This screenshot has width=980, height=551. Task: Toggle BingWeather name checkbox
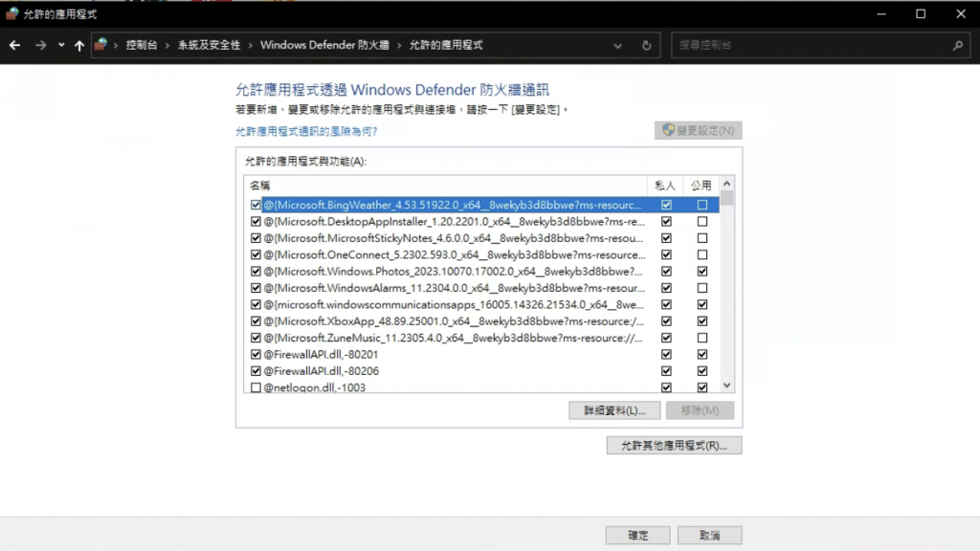[256, 205]
